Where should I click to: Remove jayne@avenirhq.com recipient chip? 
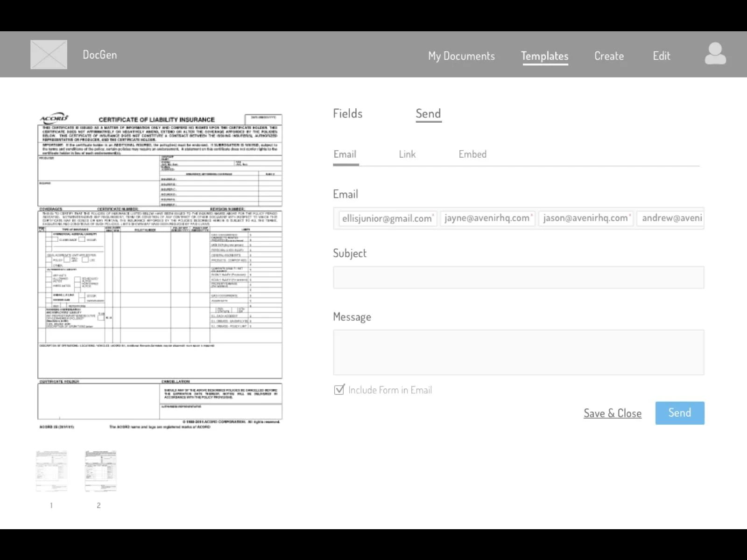(x=531, y=215)
